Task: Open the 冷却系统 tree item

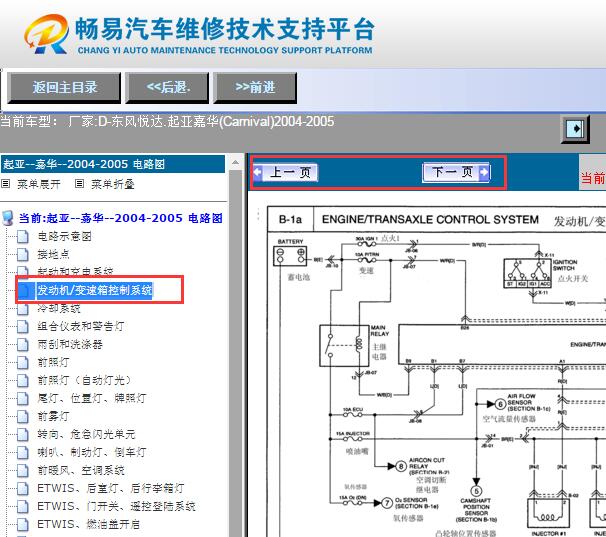Action: (59, 308)
